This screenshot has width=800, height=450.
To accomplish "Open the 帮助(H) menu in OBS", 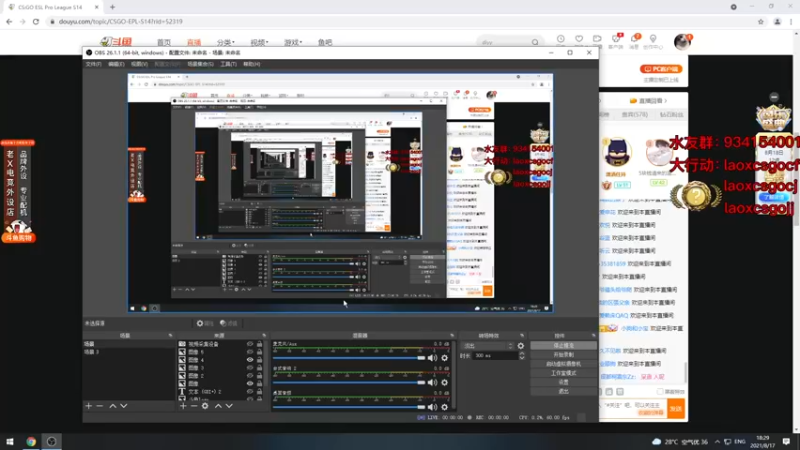I will pyautogui.click(x=252, y=64).
